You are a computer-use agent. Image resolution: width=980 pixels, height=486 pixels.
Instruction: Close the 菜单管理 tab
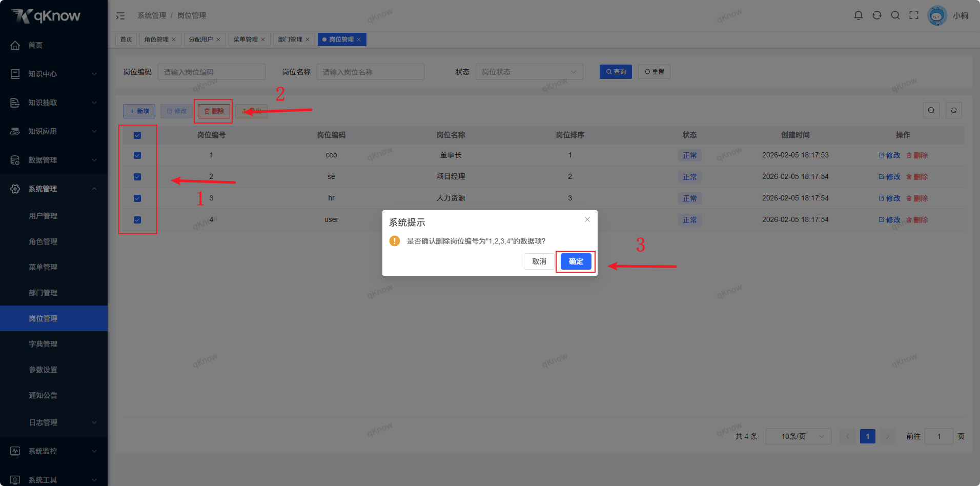tap(263, 39)
